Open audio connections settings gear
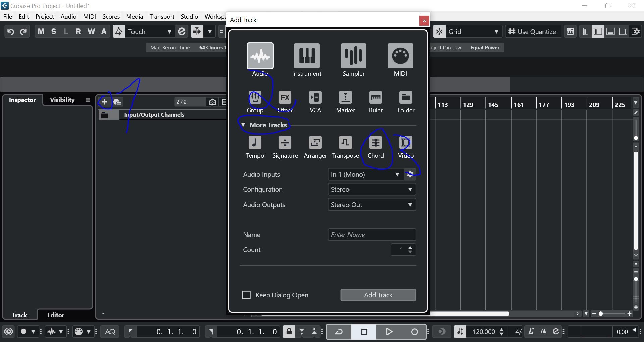Image resolution: width=644 pixels, height=342 pixels. (x=410, y=174)
